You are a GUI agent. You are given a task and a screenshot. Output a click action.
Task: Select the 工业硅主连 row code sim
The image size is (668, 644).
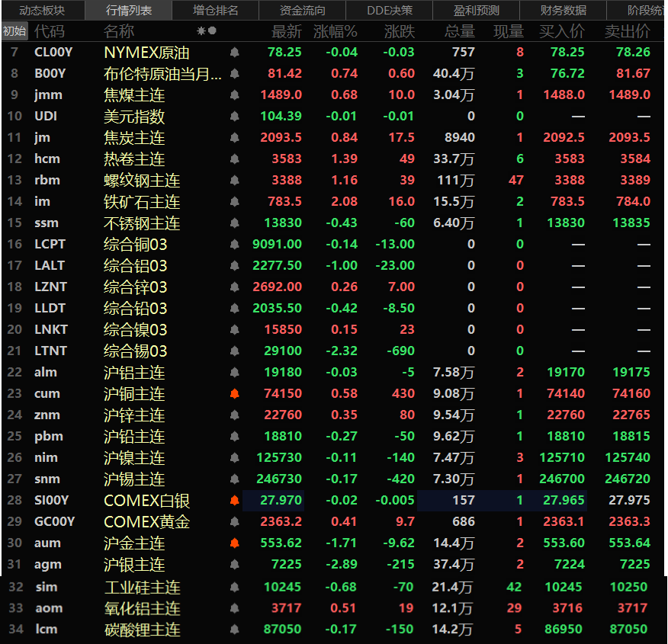[46, 588]
